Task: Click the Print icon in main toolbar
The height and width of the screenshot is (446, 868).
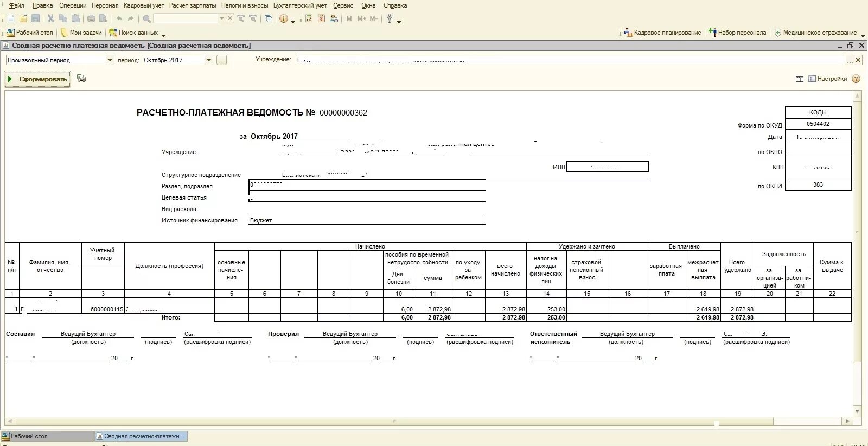Action: tap(91, 18)
